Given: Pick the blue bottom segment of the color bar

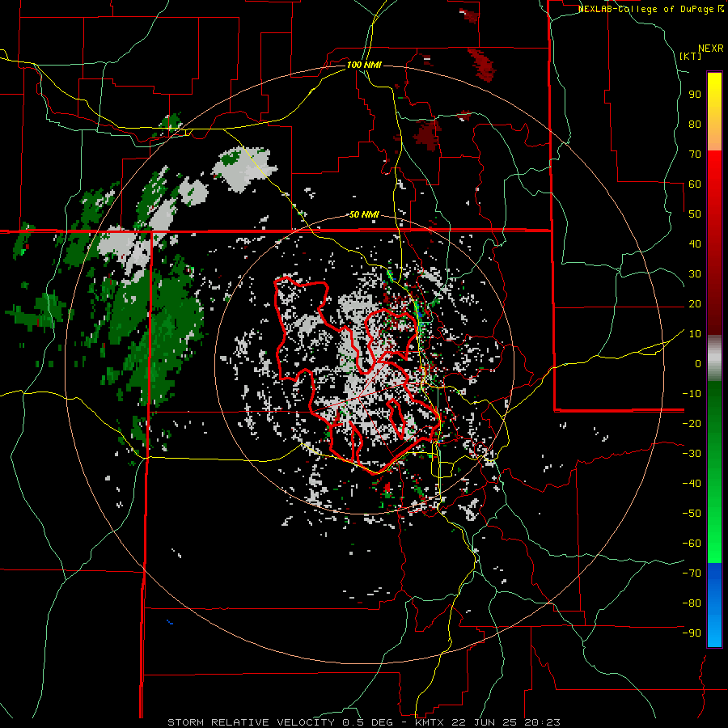Looking at the screenshot, I should [x=714, y=605].
